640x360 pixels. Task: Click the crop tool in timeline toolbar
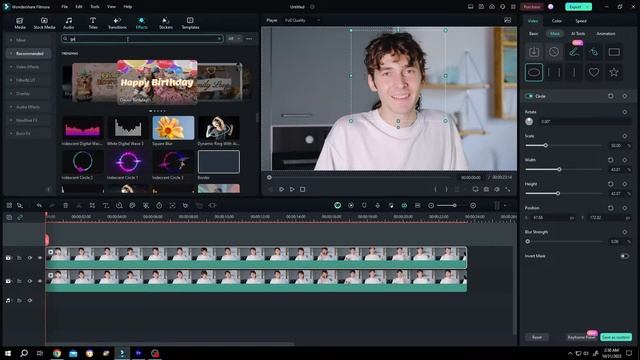(92, 205)
